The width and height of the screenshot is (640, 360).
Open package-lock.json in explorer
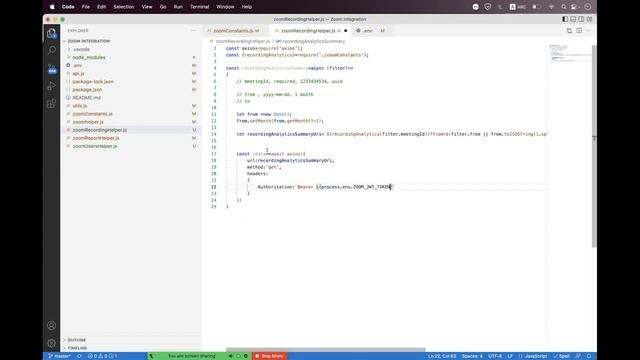coord(93,82)
